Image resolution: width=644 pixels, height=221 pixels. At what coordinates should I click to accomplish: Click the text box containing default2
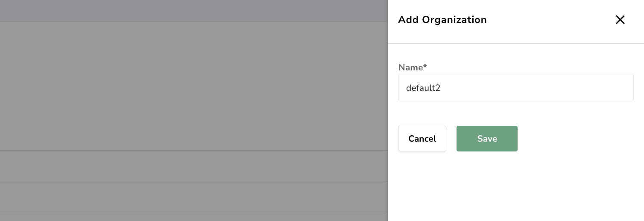coord(515,87)
